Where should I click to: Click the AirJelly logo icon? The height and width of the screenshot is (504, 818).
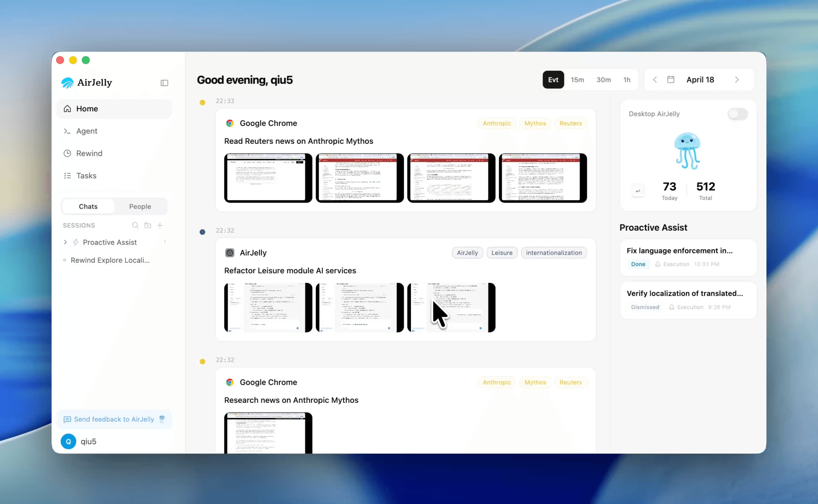67,83
